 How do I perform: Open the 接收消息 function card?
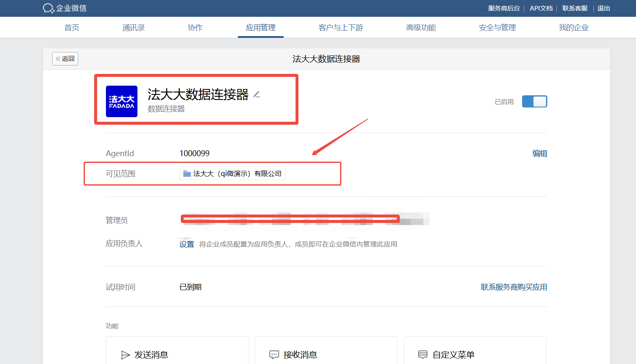point(326,350)
